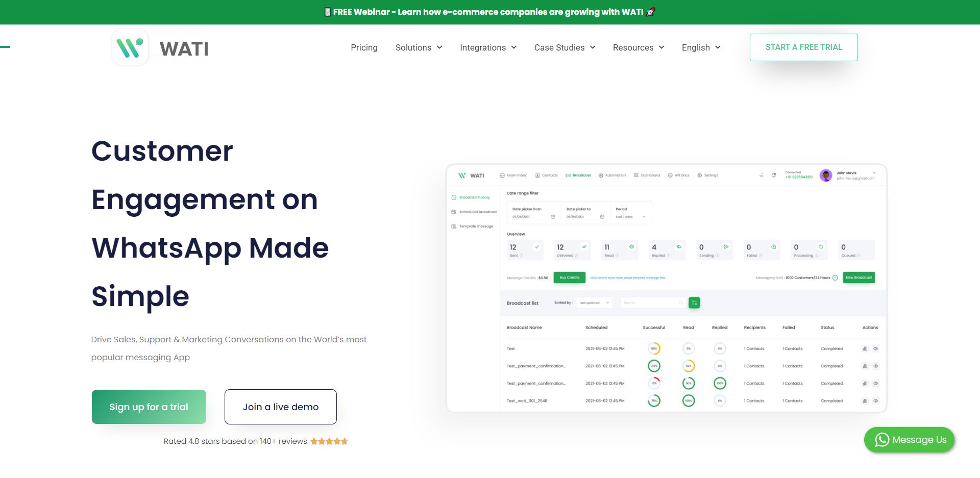
Task: Click the Date picker to field
Action: pos(585,213)
